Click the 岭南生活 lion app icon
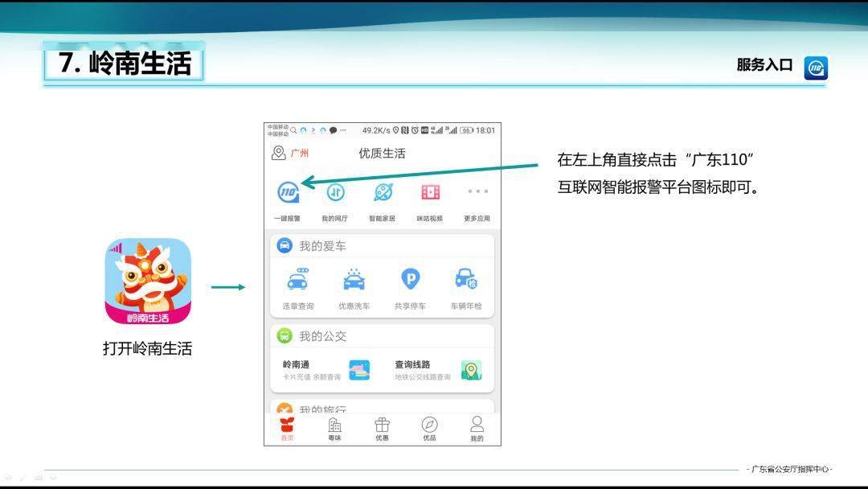 148,281
